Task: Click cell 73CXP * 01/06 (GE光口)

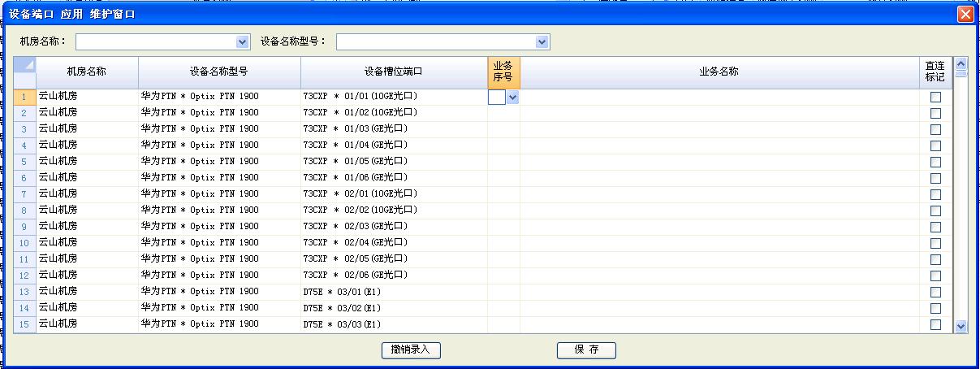Action: point(394,178)
